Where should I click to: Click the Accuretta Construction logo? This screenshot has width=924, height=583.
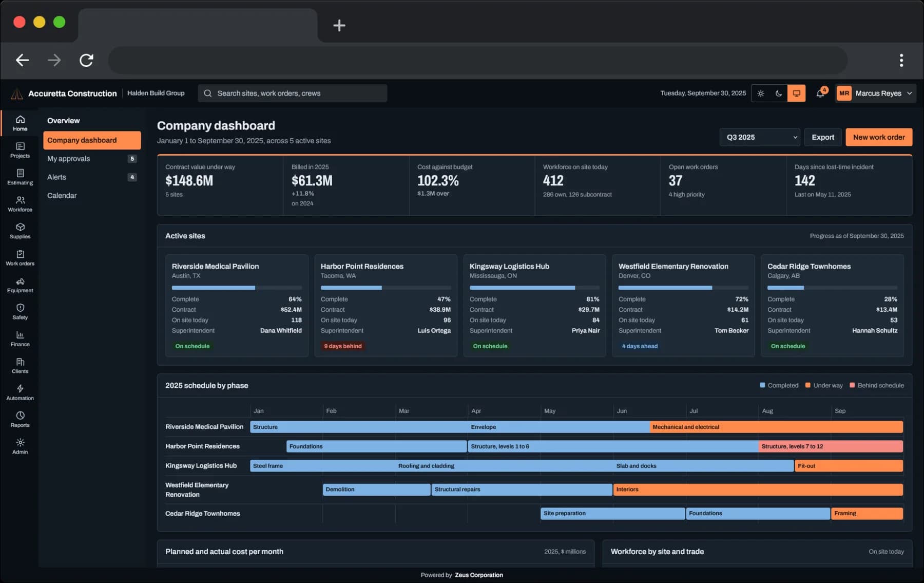[x=17, y=93]
